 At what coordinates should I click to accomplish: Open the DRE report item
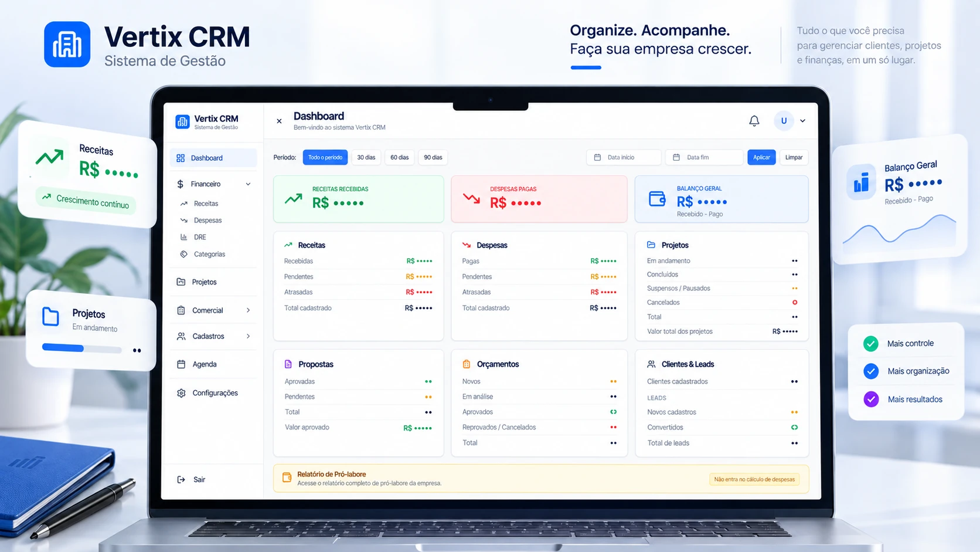click(200, 237)
